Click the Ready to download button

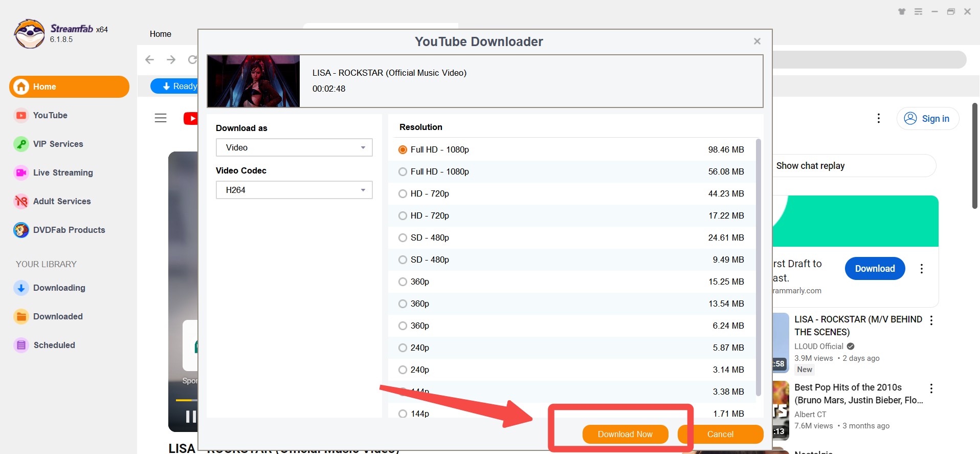(174, 86)
